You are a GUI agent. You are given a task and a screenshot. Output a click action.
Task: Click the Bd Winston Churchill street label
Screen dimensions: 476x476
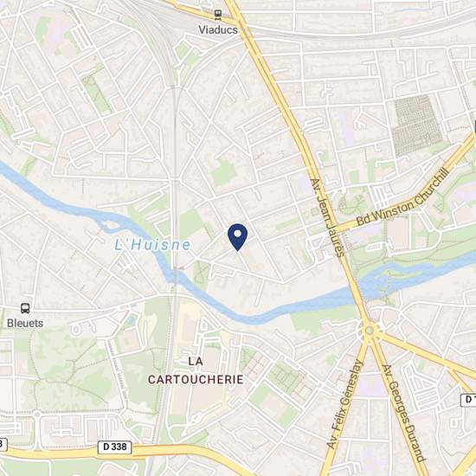pos(402,197)
